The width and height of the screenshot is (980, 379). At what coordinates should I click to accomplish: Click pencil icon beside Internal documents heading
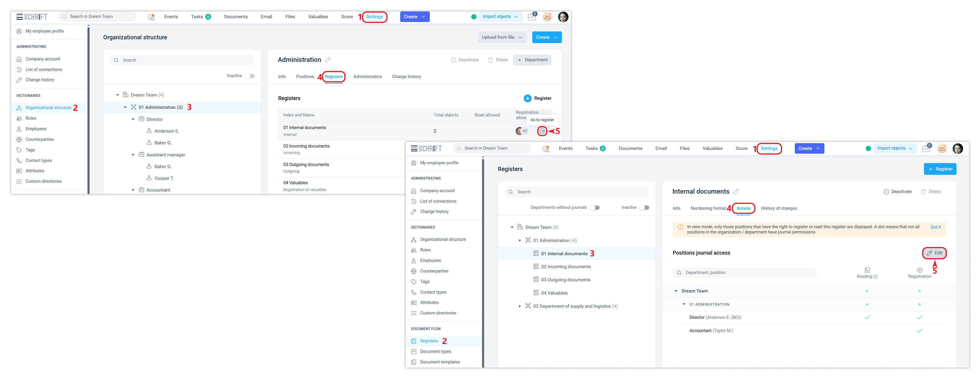point(736,192)
